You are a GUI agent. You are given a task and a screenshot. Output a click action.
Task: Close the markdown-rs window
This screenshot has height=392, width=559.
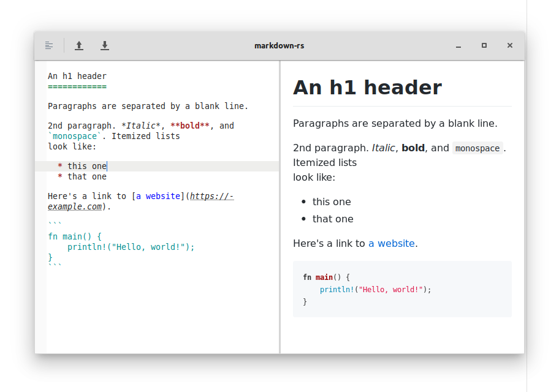[x=510, y=45]
